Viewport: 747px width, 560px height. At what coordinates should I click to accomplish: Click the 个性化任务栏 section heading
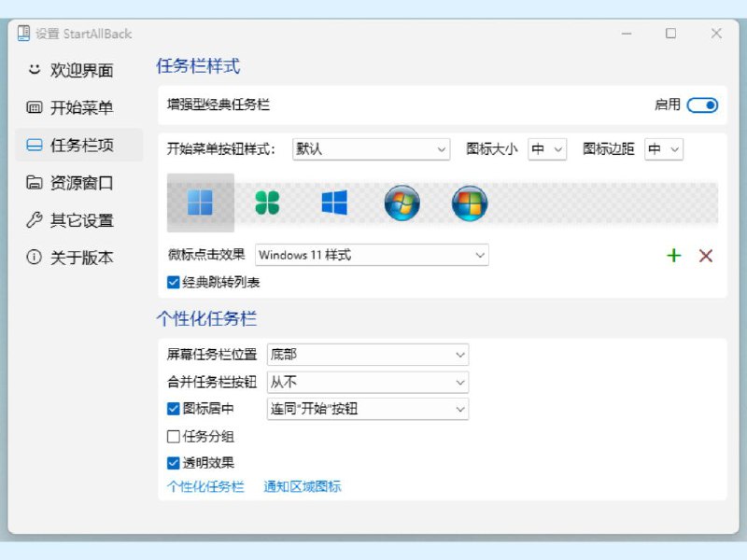pyautogui.click(x=206, y=318)
